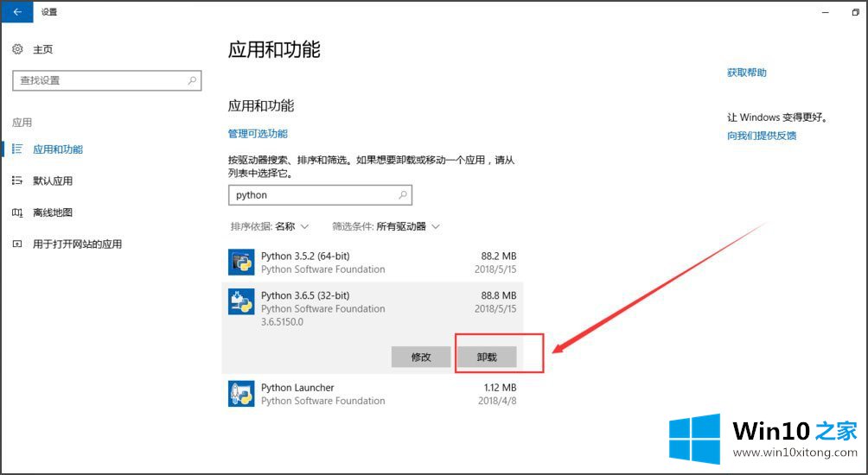This screenshot has width=868, height=475.
Task: Click the version text 3.6.5150.0
Action: tap(283, 322)
